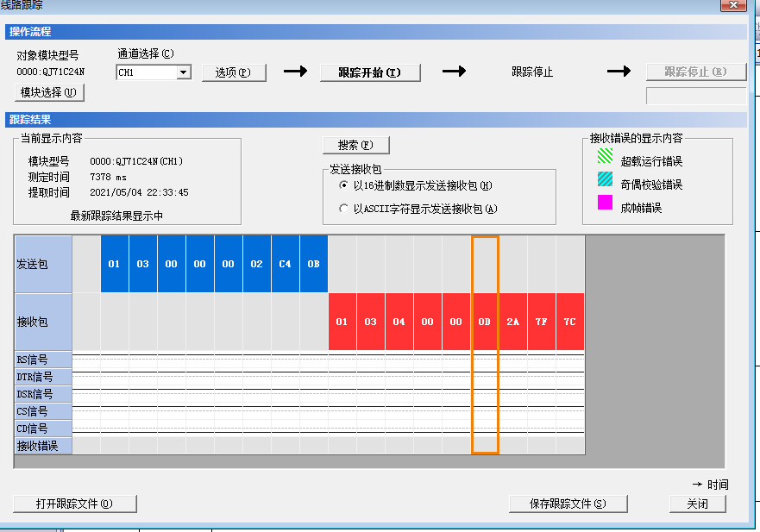Select red receive packet cell 2A
This screenshot has width=760, height=532.
click(512, 322)
